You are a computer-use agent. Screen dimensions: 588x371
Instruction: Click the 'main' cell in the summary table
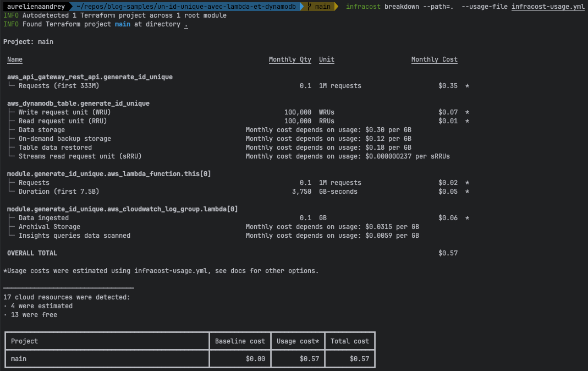pyautogui.click(x=18, y=359)
